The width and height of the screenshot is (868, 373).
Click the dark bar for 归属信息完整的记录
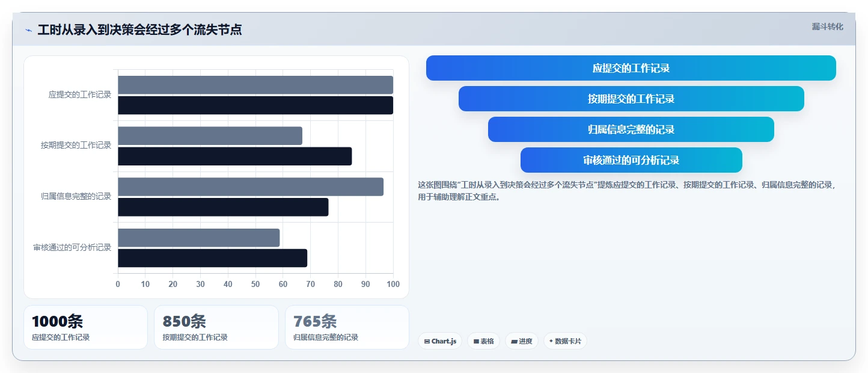pyautogui.click(x=223, y=207)
